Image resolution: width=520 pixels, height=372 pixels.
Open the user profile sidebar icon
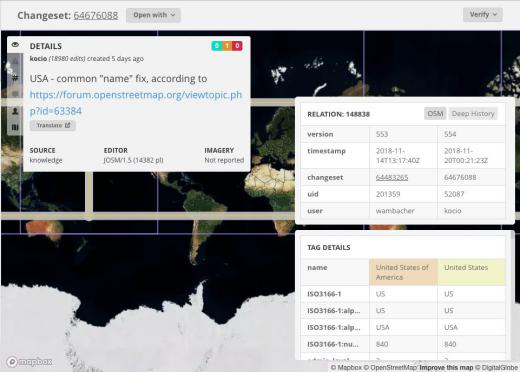(15, 111)
